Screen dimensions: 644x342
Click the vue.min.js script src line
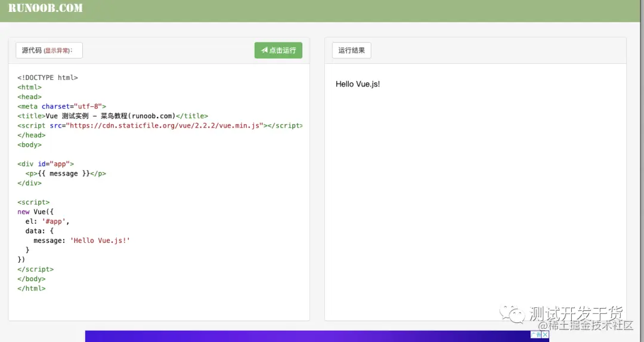pos(160,125)
